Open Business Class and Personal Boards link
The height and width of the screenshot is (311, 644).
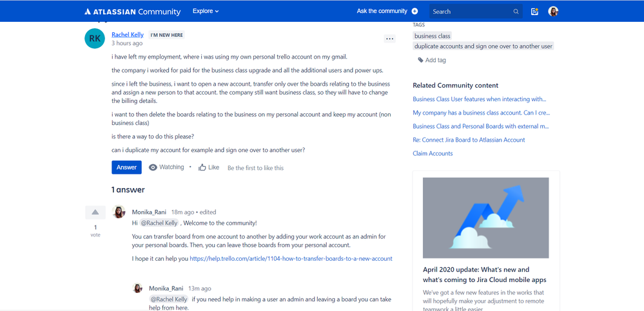[x=481, y=126]
